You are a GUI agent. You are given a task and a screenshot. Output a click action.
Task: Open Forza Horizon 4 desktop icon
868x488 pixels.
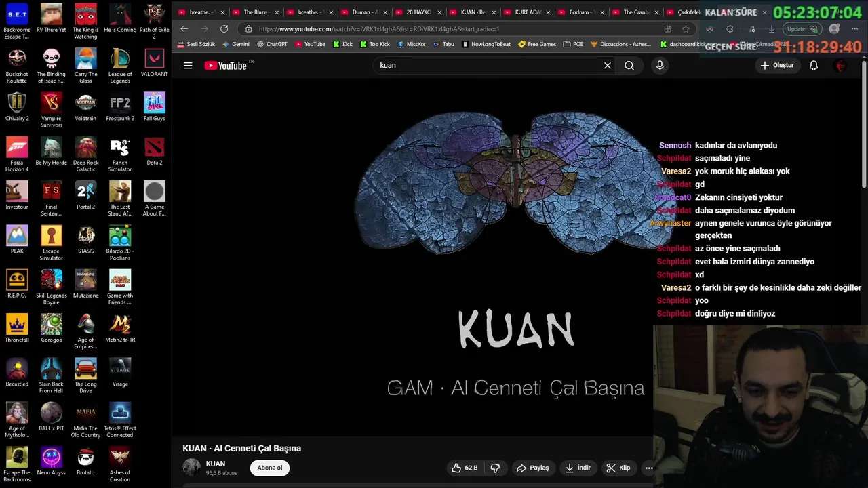pos(17,154)
